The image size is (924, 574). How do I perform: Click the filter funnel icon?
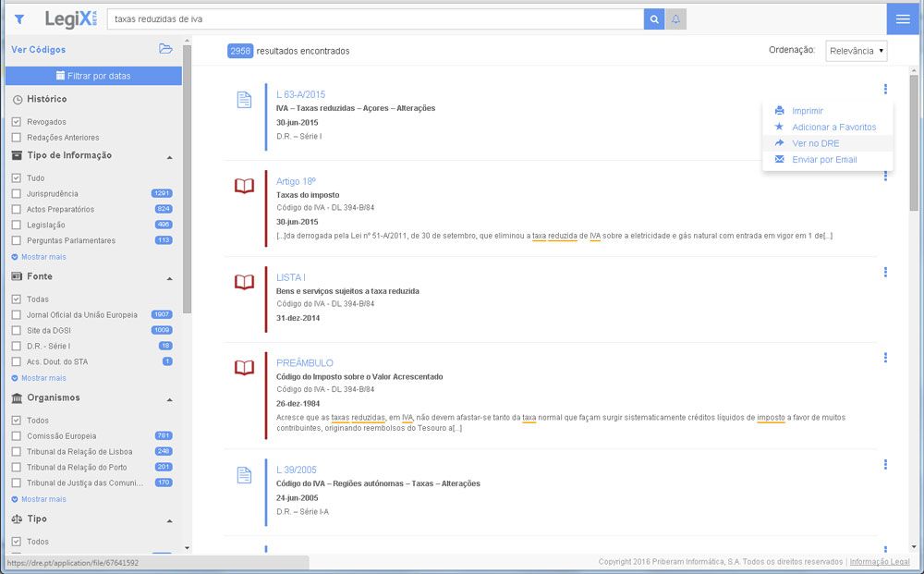[19, 18]
